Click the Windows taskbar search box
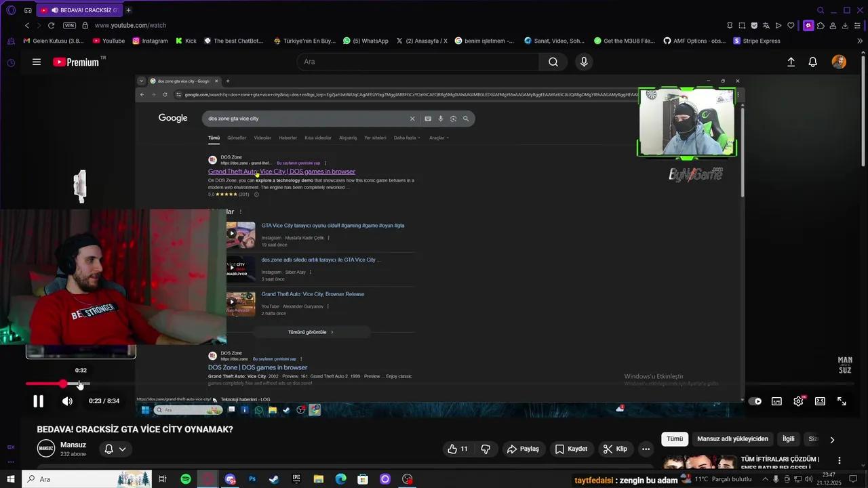Screen dimensions: 868x488 click(x=87, y=479)
